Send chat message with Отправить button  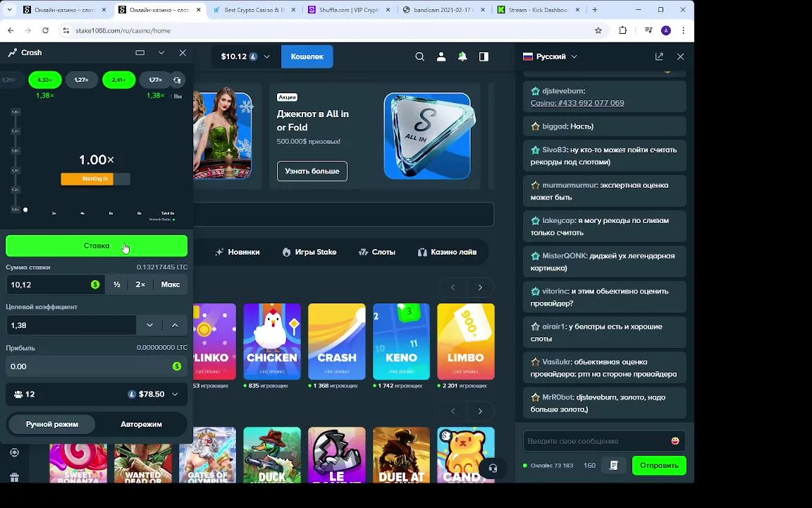(x=659, y=466)
